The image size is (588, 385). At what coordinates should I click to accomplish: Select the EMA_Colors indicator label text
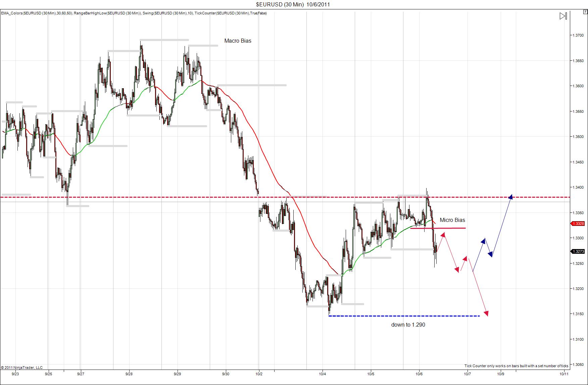[x=36, y=13]
